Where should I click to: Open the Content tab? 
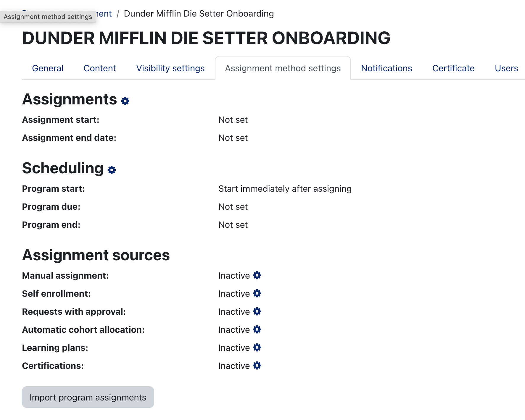click(100, 68)
